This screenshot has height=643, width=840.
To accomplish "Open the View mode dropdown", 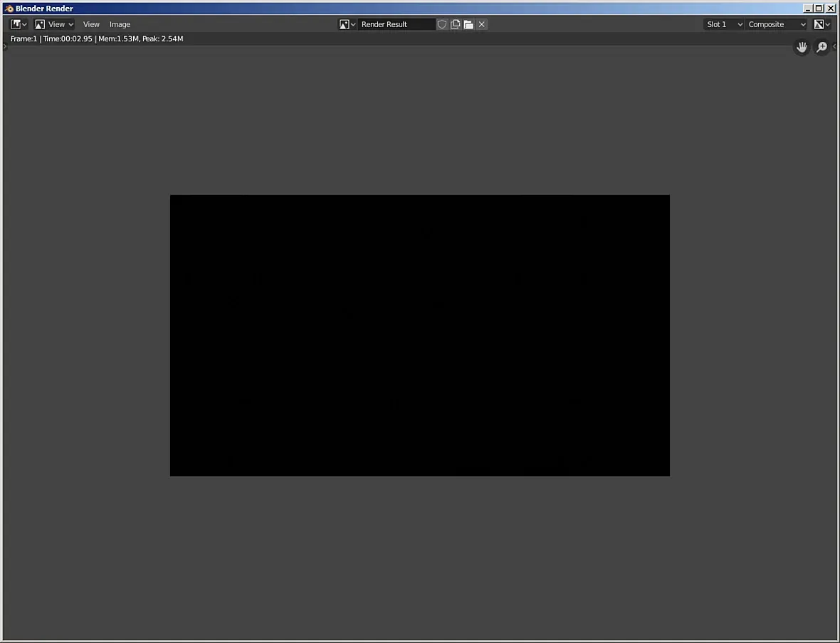I will pos(54,25).
